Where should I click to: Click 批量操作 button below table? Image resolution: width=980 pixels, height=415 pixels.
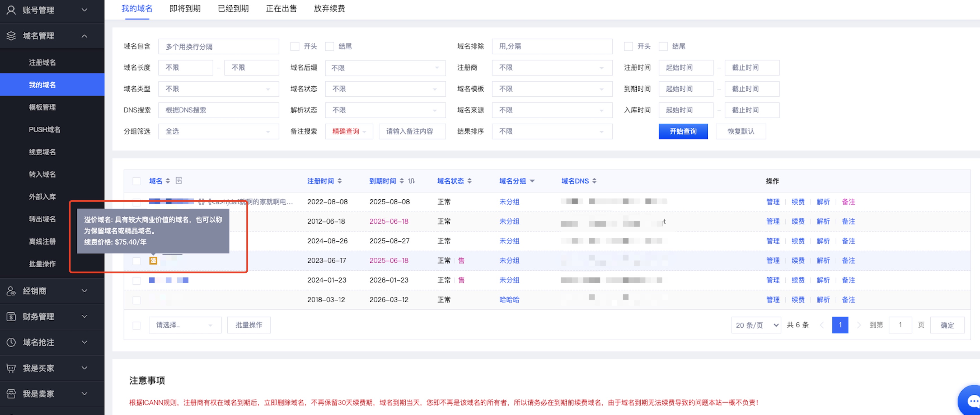point(249,325)
